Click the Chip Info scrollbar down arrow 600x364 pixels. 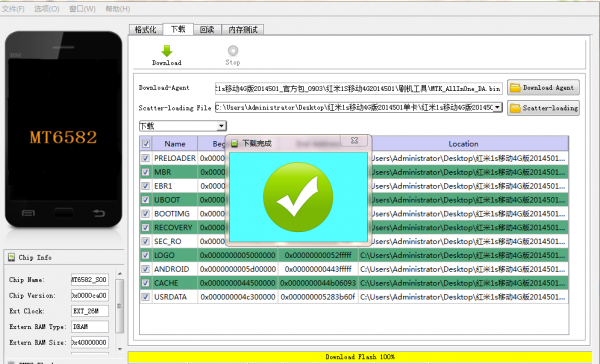(x=120, y=349)
